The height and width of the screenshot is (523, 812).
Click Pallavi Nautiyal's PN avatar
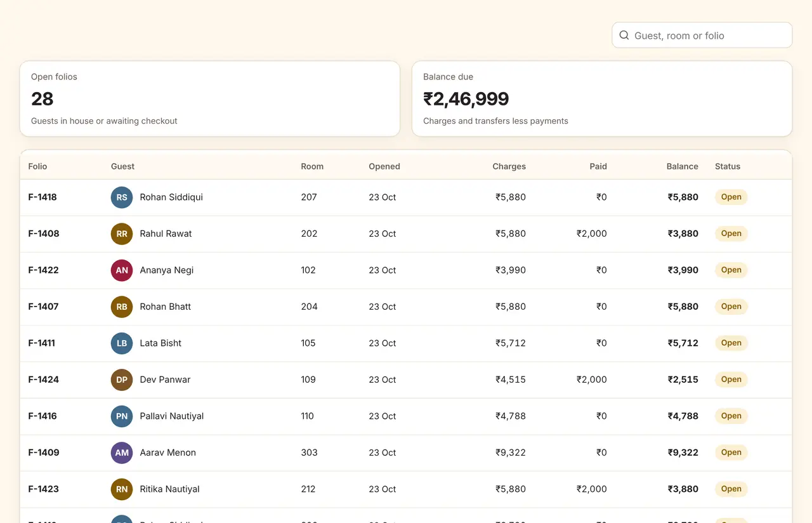(x=122, y=416)
